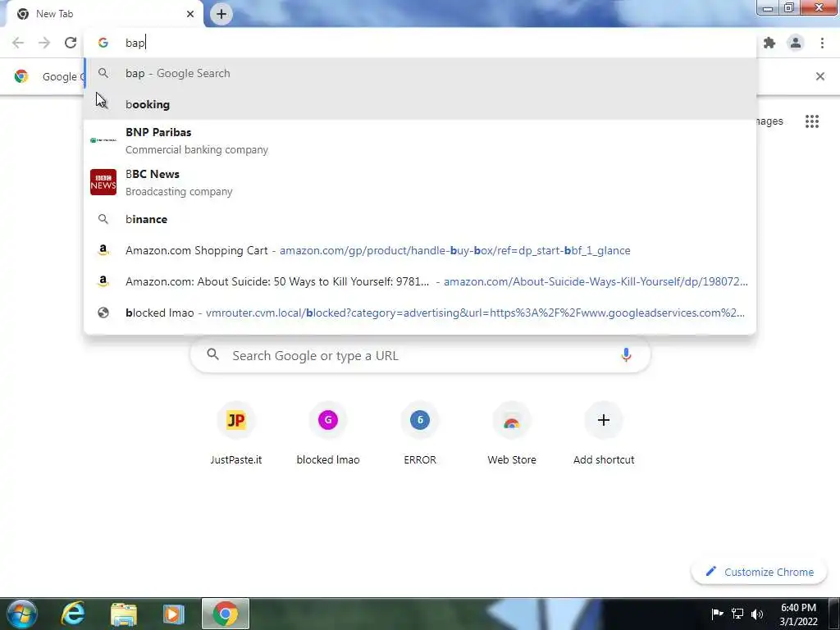This screenshot has width=840, height=630.
Task: Open the Amazon.com Shopping Cart suggestion
Action: (x=420, y=250)
